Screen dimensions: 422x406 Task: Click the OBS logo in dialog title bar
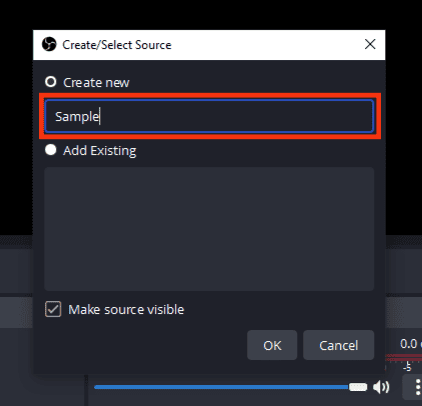click(49, 44)
